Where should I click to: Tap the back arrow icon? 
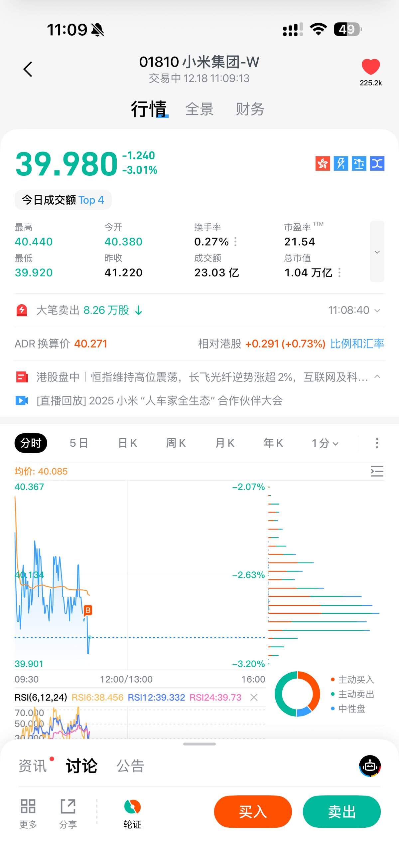[28, 69]
